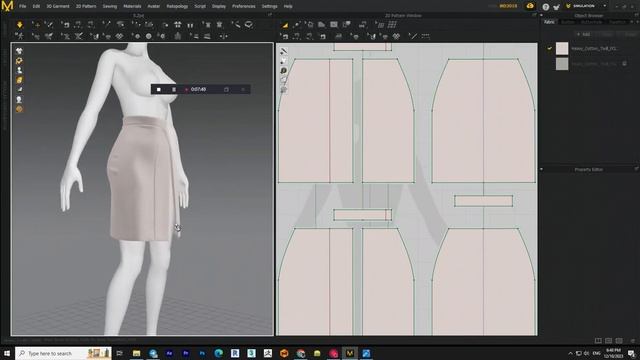Toggle the top display icon in 3D viewport
The width and height of the screenshot is (640, 360).
pyautogui.click(x=19, y=51)
